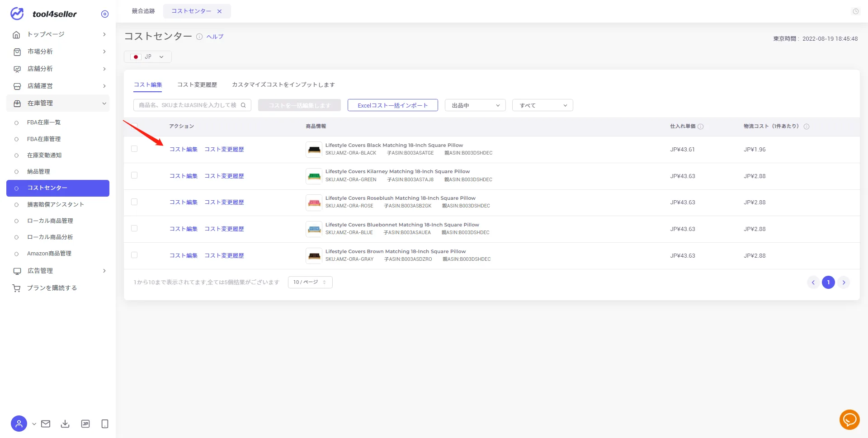The width and height of the screenshot is (868, 438).
Task: Open the JP marketplace dropdown
Action: tap(148, 57)
